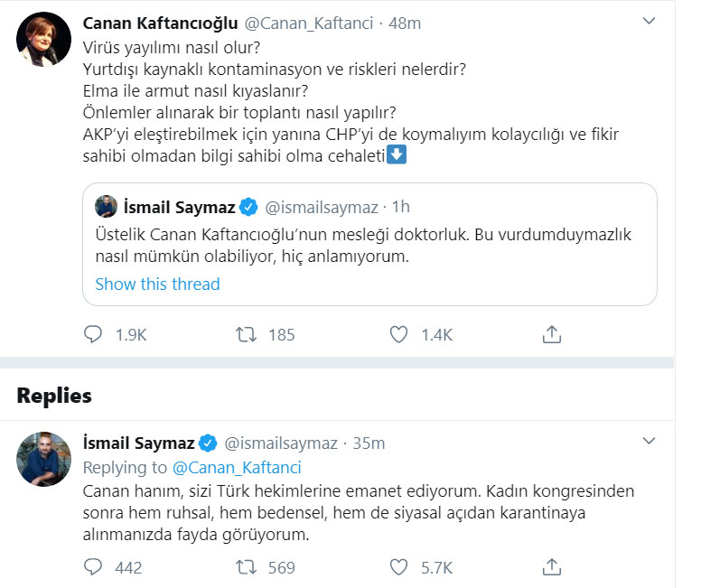The image size is (701, 588).
Task: Open the quoted tweet text by İsmail Saymaz
Action: click(361, 246)
